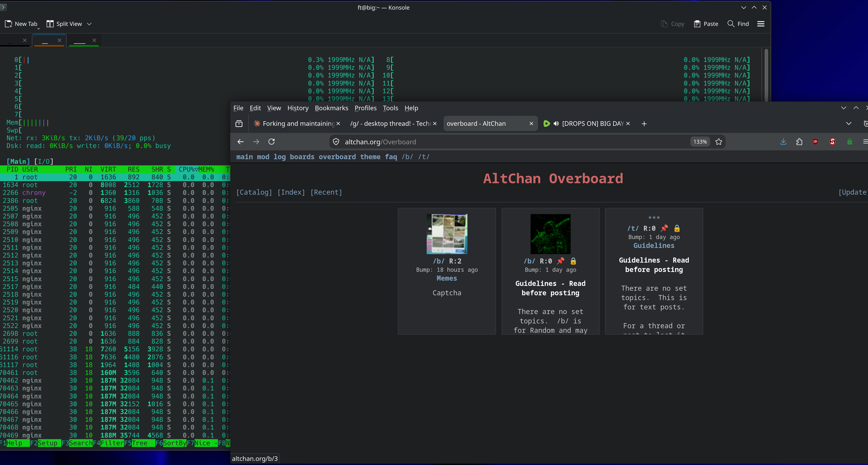Open the Konsole hamburger menu
This screenshot has width=868, height=465.
point(761,24)
